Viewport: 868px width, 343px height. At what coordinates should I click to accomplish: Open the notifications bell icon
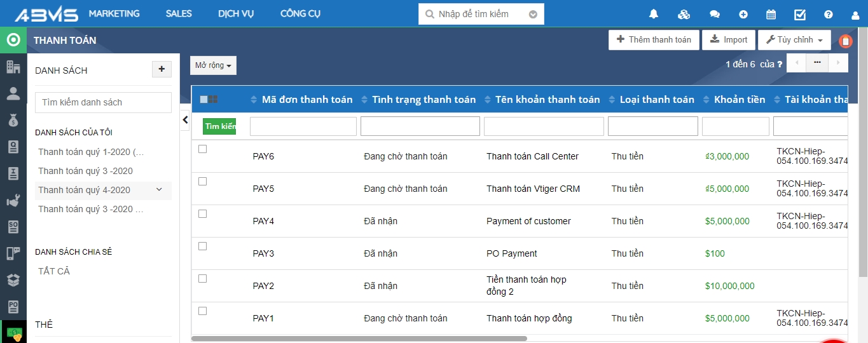point(653,14)
